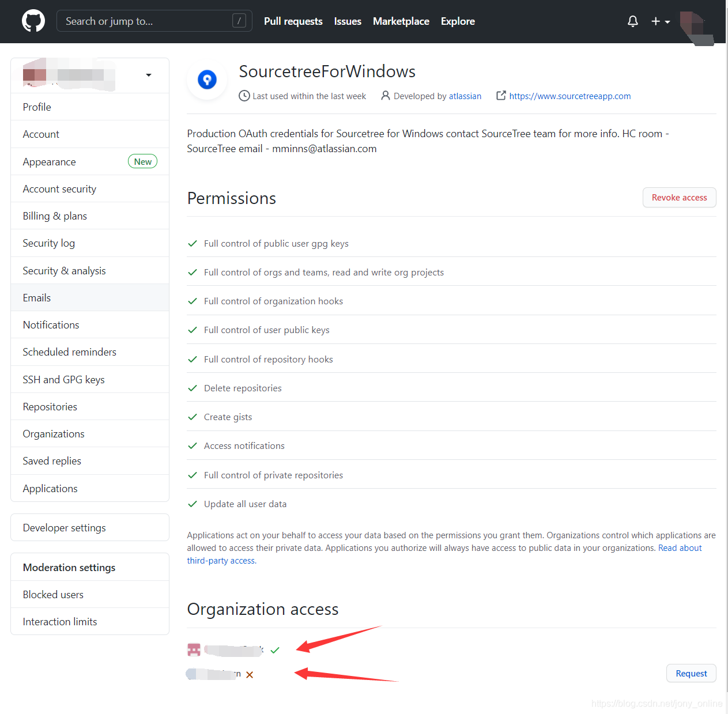The width and height of the screenshot is (728, 714).
Task: Click the person icon next to 'Developed by atlassian'
Action: click(x=385, y=96)
